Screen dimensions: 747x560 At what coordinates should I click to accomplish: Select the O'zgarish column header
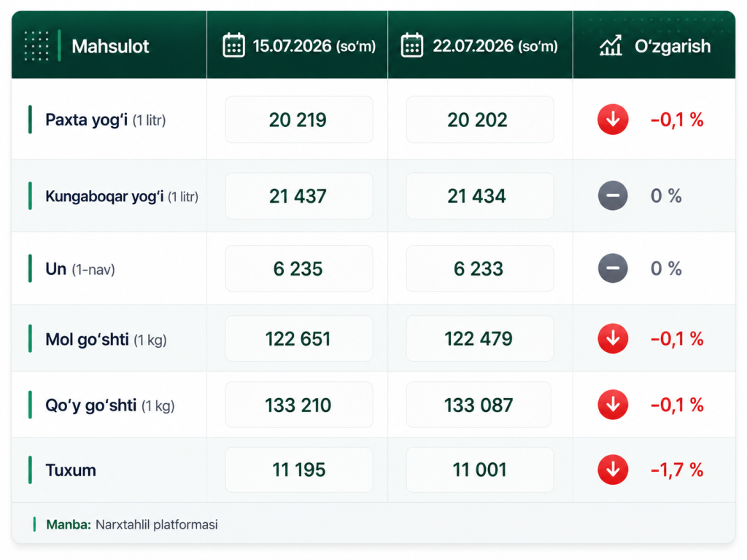coord(673,46)
